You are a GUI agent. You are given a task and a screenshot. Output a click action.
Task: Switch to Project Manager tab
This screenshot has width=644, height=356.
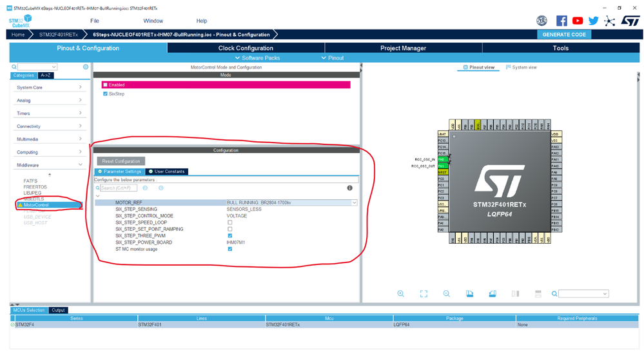pos(403,48)
